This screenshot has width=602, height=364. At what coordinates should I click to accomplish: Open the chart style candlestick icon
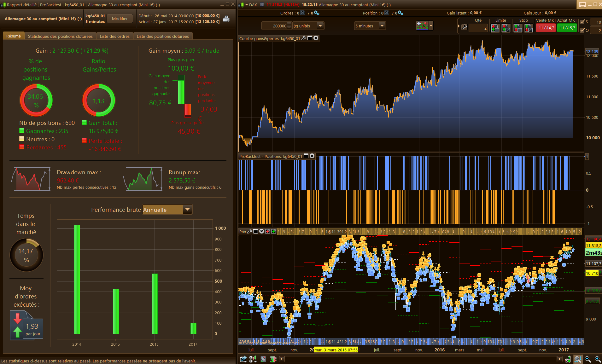[x=253, y=359]
